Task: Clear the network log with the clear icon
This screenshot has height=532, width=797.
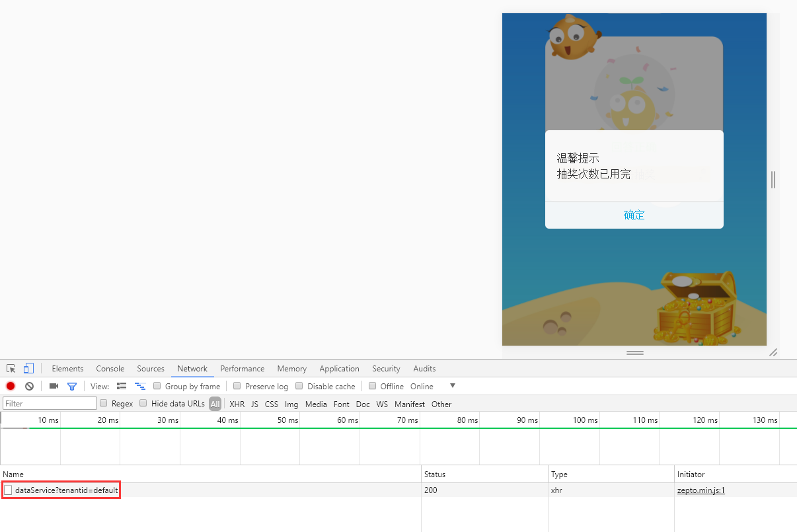Action: tap(29, 387)
